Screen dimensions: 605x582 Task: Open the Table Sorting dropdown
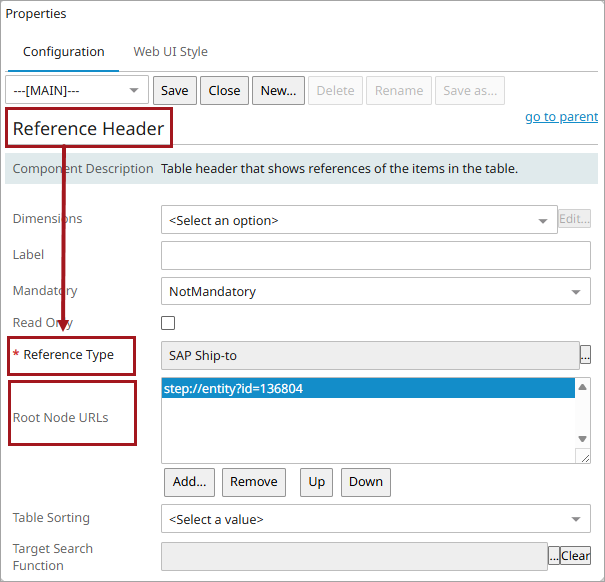(x=375, y=519)
